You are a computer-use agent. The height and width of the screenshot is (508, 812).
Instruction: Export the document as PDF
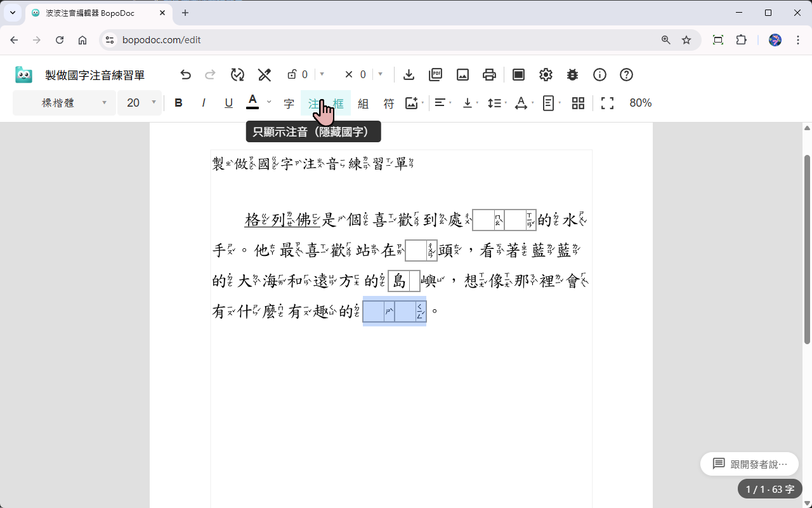[435, 74]
